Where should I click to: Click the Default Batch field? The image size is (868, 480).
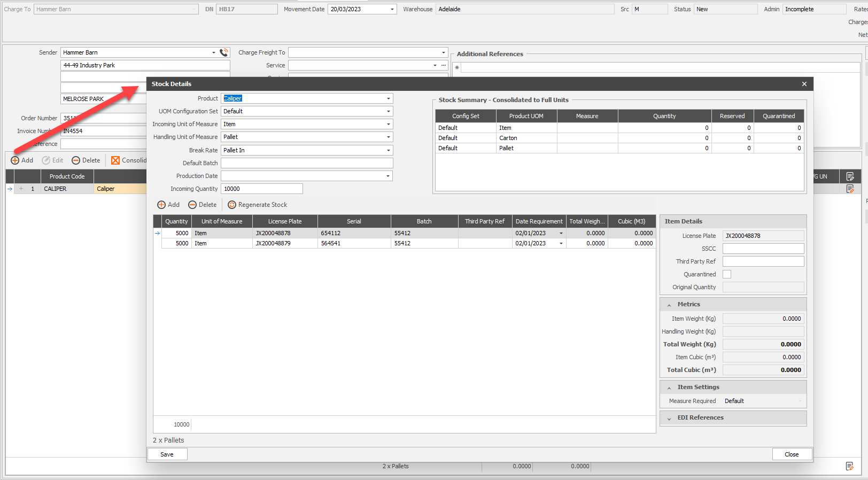tap(307, 163)
